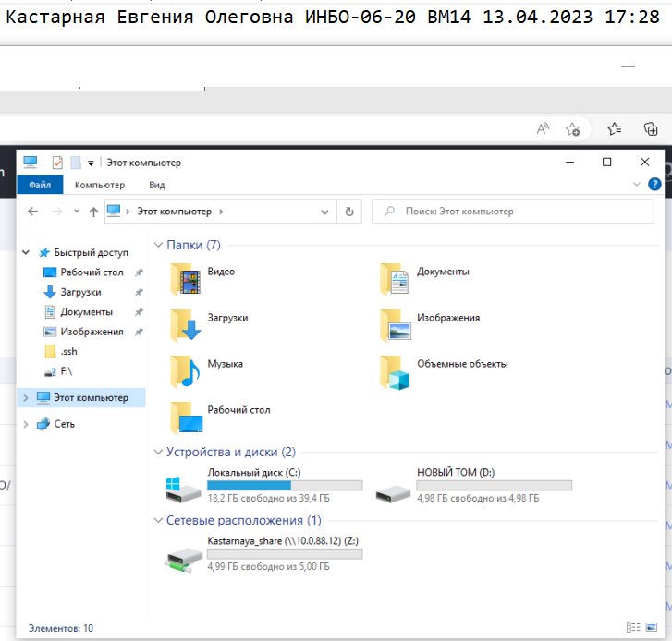Open Kastarnaya_share network drive (Z:)
672x641 pixels.
[264, 553]
